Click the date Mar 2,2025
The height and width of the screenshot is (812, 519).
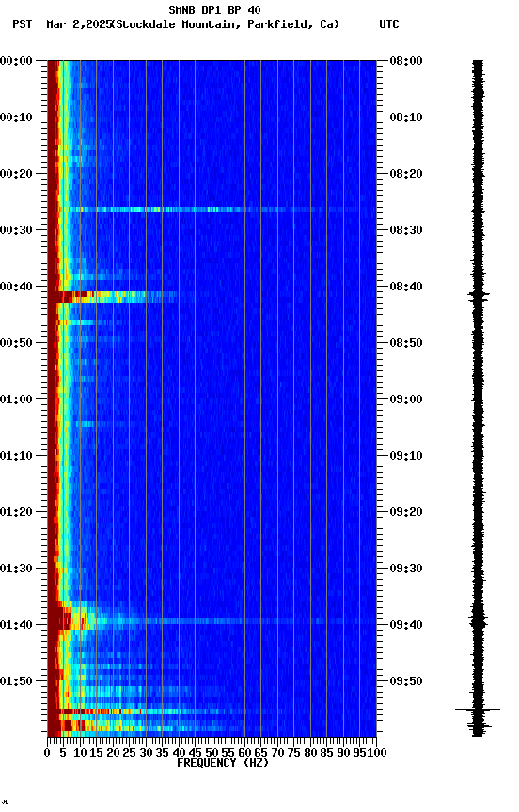(x=79, y=24)
